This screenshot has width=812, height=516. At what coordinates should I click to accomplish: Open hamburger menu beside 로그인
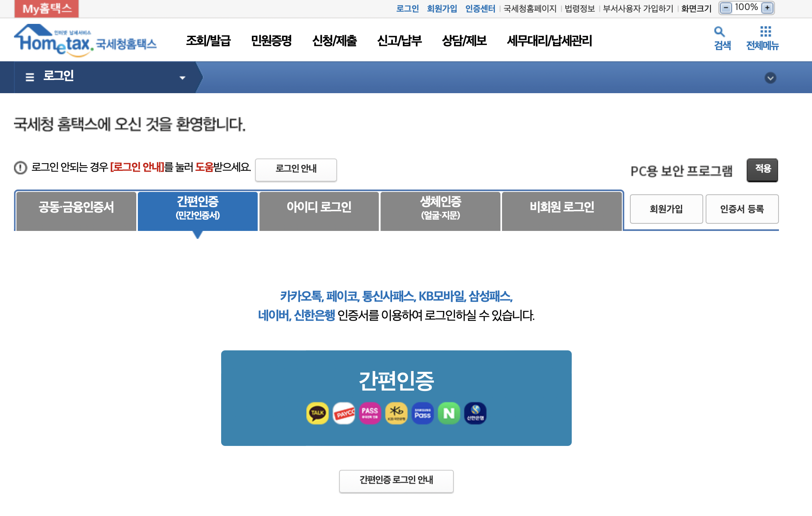pyautogui.click(x=30, y=77)
